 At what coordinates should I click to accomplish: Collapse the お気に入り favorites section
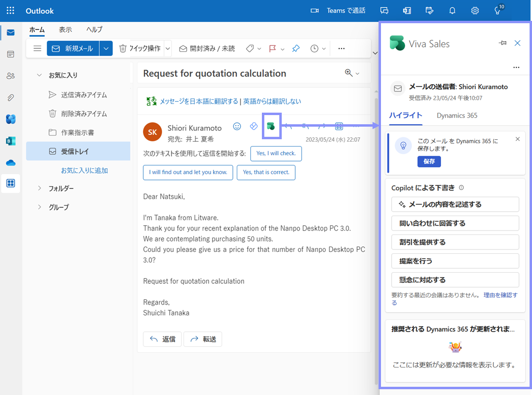tap(39, 75)
